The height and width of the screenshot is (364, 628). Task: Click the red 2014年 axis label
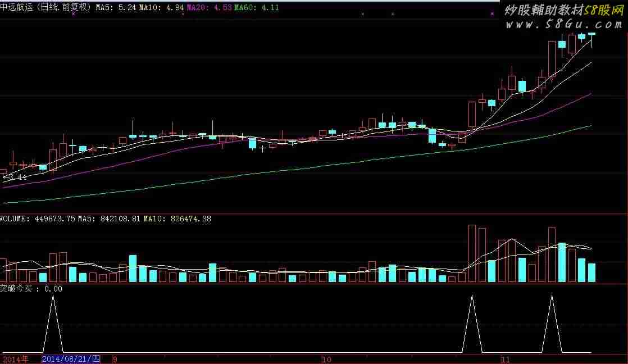pyautogui.click(x=16, y=359)
